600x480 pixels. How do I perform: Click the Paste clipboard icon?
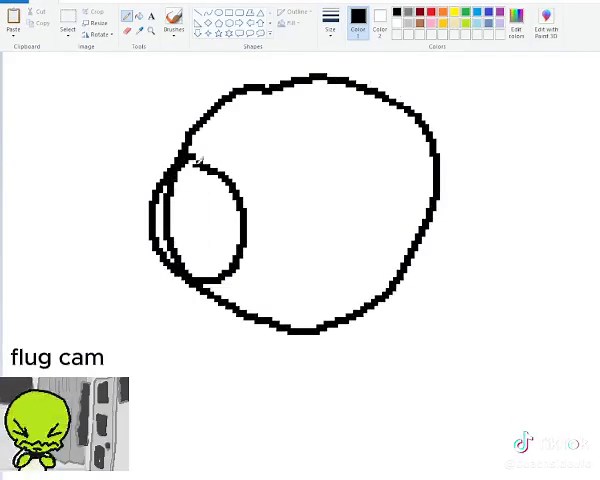[x=13, y=16]
